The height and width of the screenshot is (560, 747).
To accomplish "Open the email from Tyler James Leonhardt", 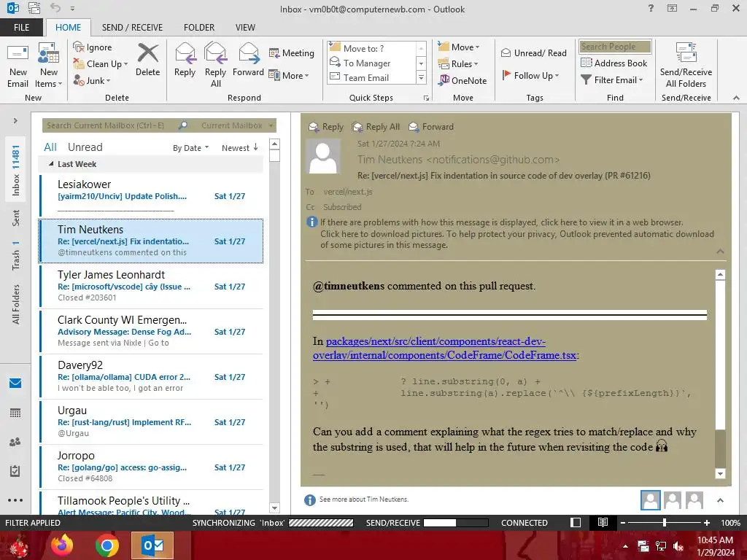I will point(152,286).
